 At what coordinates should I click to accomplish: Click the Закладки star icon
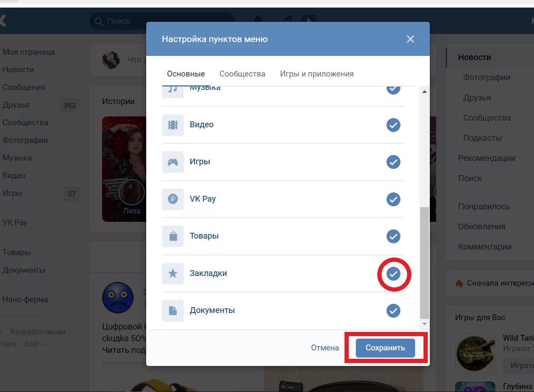(x=173, y=274)
